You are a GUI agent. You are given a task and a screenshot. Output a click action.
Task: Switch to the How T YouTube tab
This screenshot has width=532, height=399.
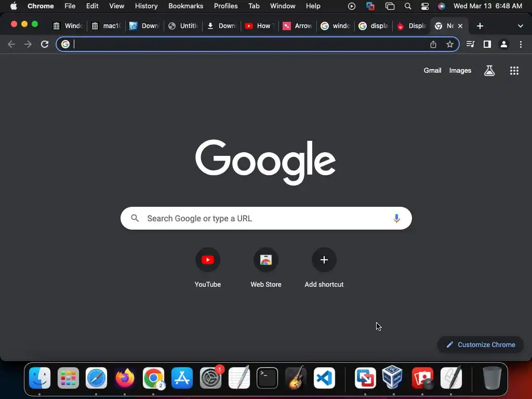coord(260,26)
